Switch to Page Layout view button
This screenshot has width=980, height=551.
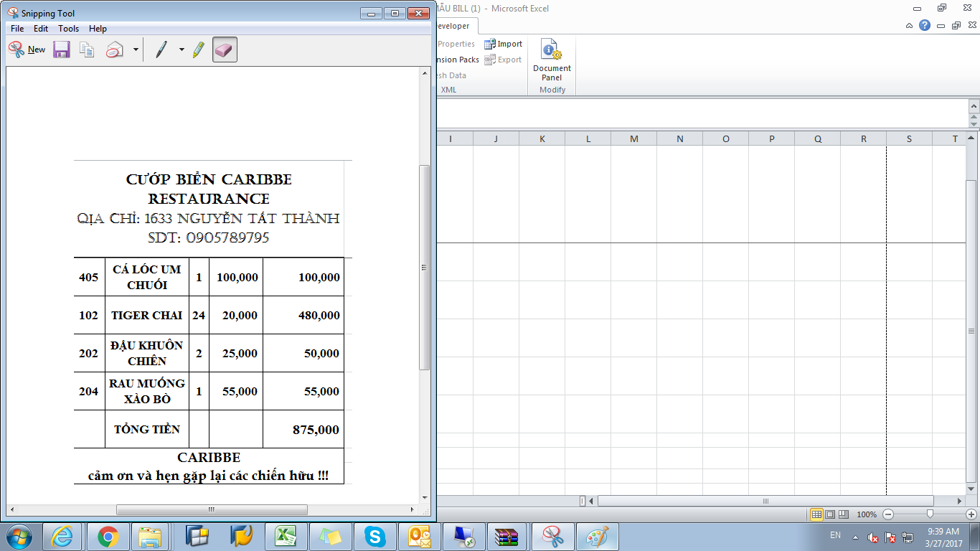830,514
